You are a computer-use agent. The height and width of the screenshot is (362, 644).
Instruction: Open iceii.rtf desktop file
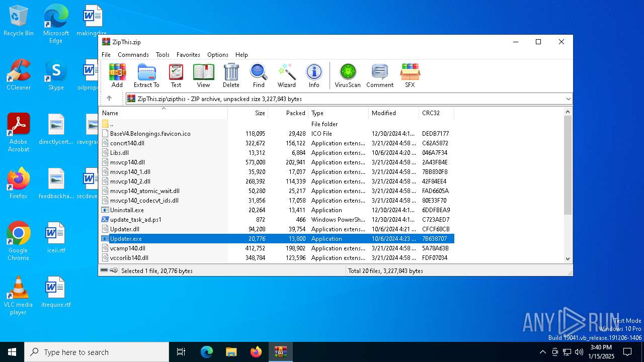tap(56, 238)
